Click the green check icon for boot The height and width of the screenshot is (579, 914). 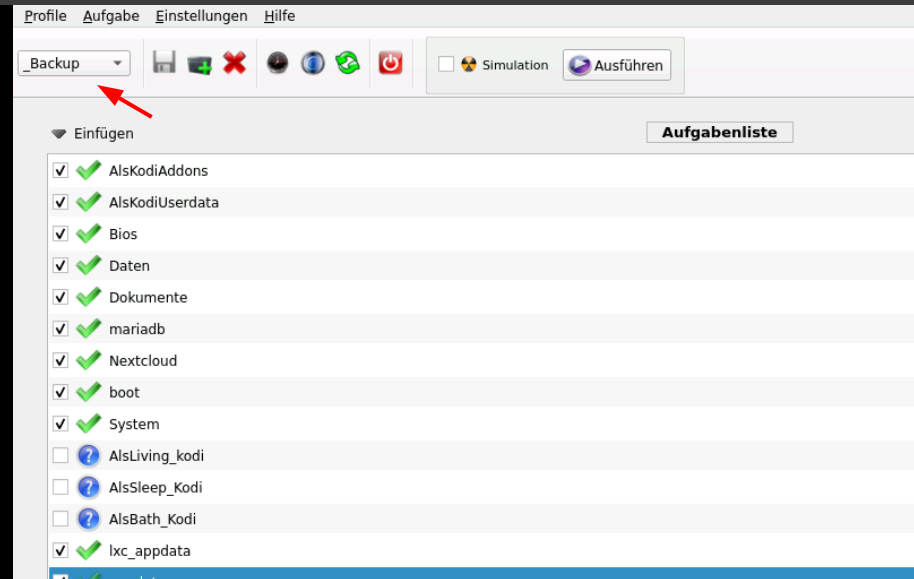click(x=89, y=392)
